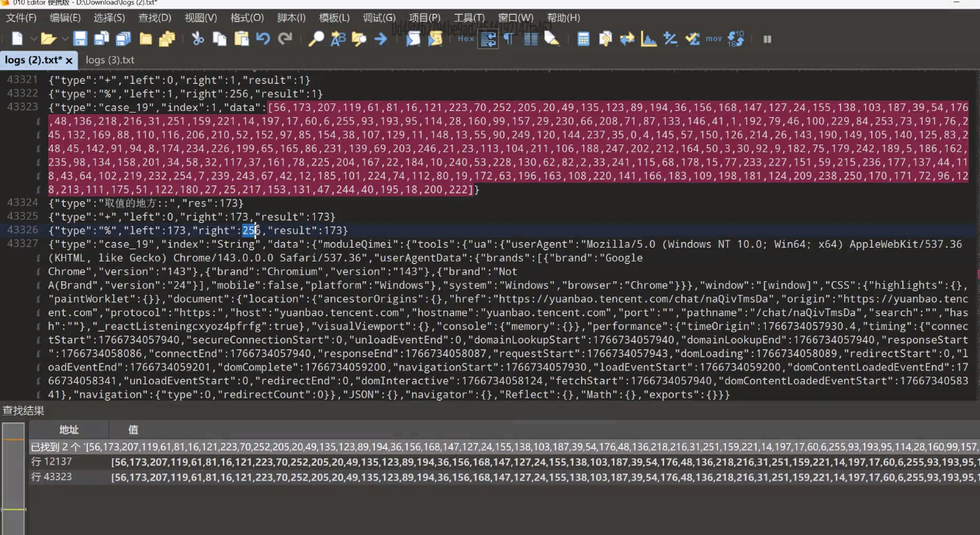The height and width of the screenshot is (535, 980).
Task: Open the 帮助(H) menu
Action: 563,18
